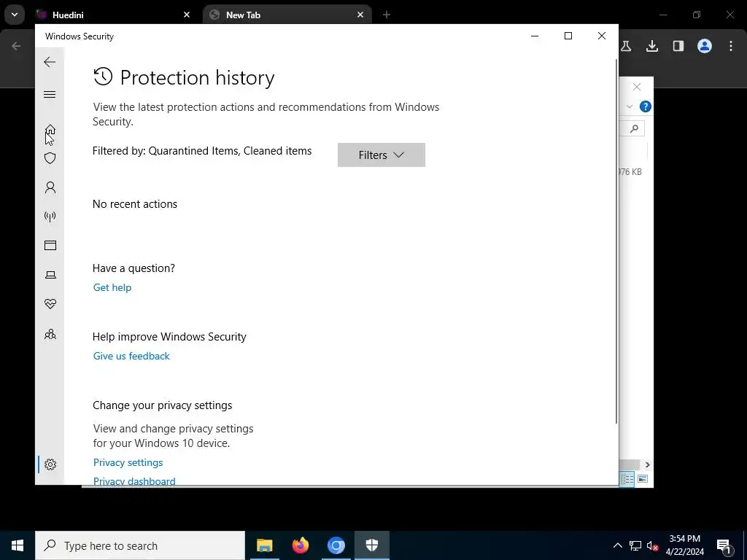Click the network tray icon
Image resolution: width=747 pixels, height=560 pixels.
(635, 545)
